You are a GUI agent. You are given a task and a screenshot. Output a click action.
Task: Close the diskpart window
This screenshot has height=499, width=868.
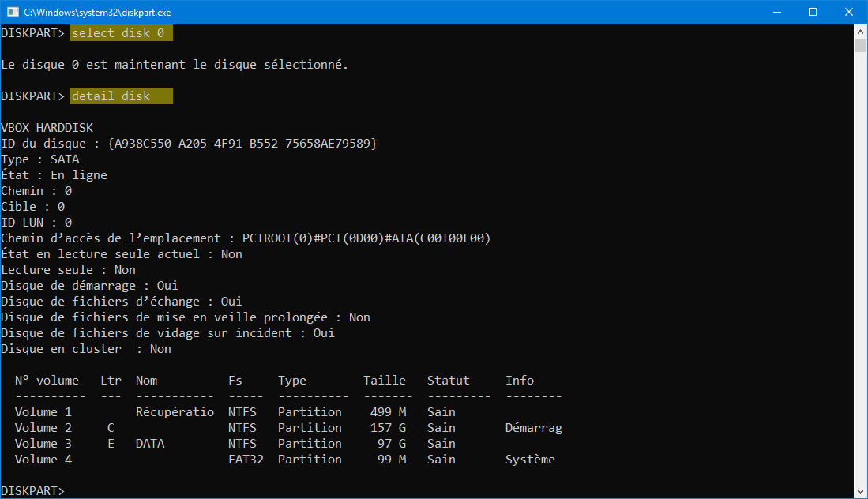point(849,12)
